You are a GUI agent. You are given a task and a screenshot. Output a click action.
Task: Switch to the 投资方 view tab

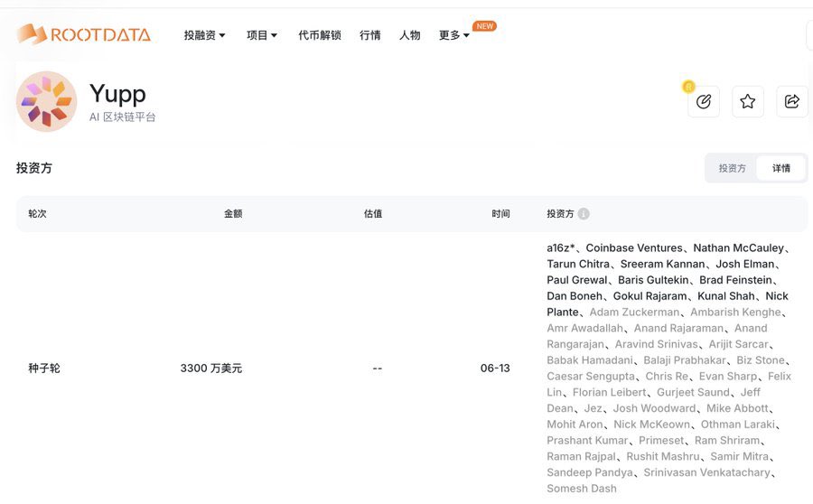pos(732,168)
